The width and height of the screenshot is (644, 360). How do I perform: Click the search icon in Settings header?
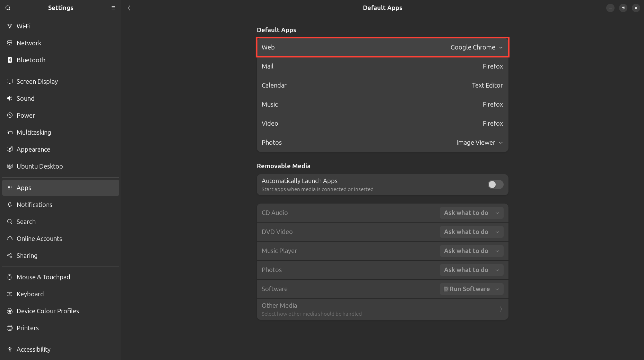[8, 8]
